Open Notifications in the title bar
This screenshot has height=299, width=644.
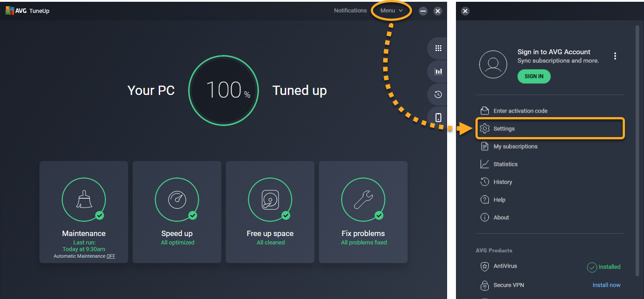pyautogui.click(x=350, y=11)
